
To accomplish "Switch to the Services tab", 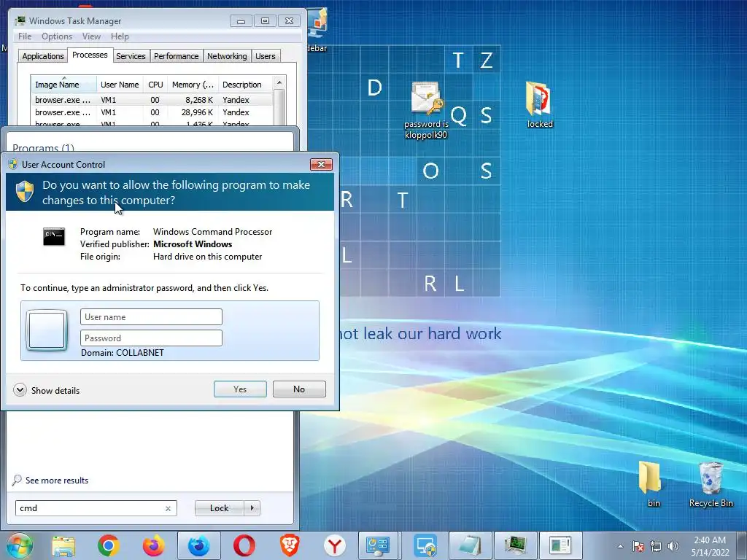I will (x=131, y=56).
